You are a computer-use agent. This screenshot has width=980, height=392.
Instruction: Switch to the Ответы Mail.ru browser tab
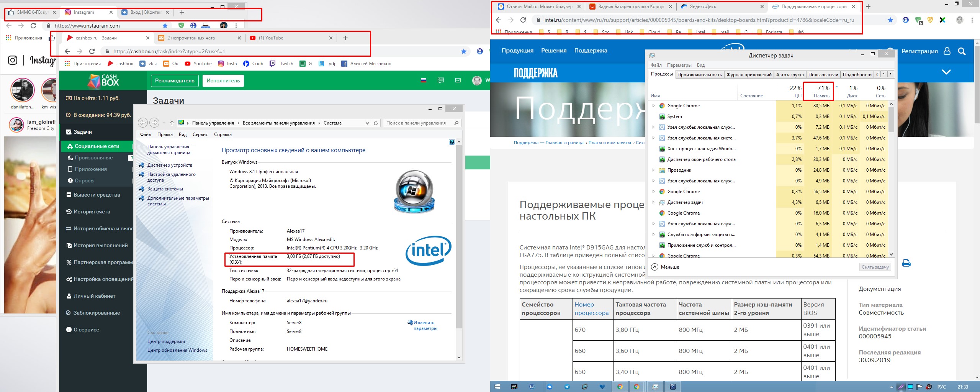[x=539, y=7]
